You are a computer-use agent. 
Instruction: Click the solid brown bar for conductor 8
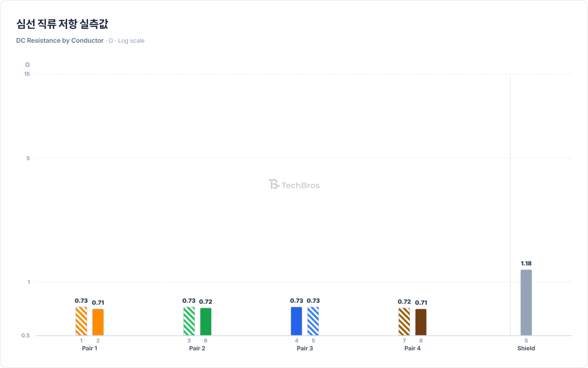click(421, 322)
